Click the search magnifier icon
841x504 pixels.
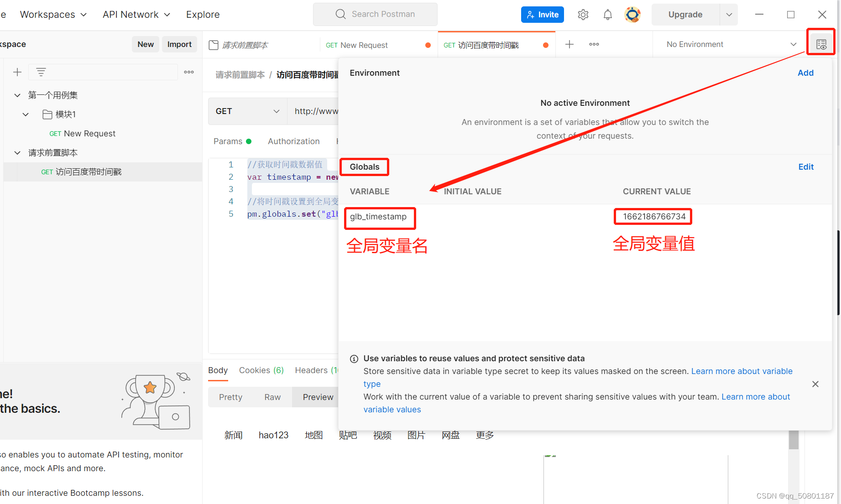click(340, 14)
